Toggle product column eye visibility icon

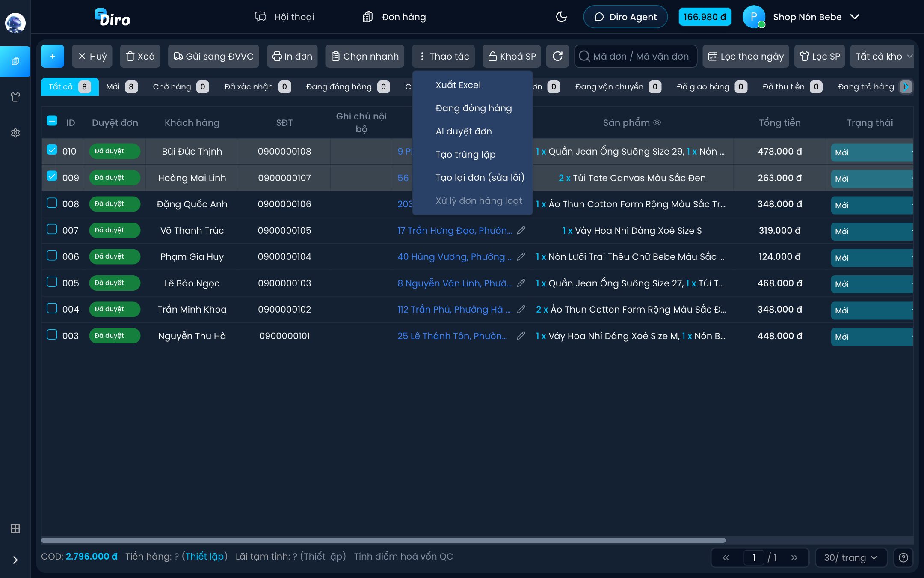(x=657, y=122)
